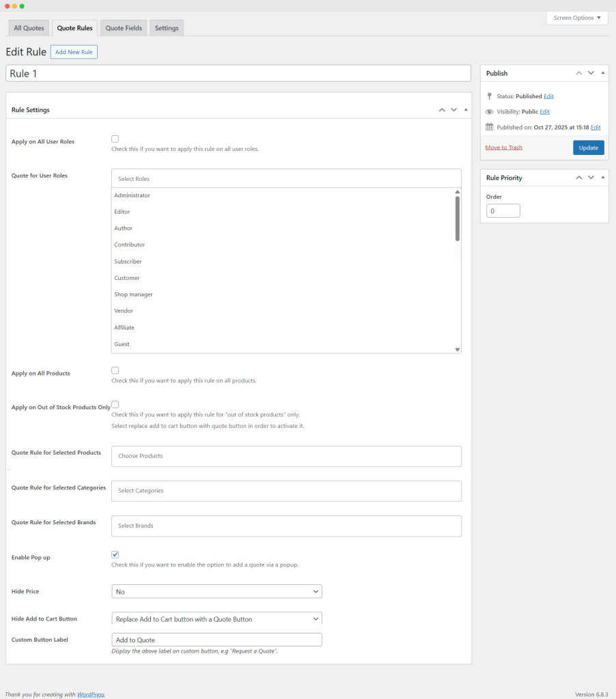Toggle the Rule Priority panel triangle
The height and width of the screenshot is (699, 616).
(602, 177)
